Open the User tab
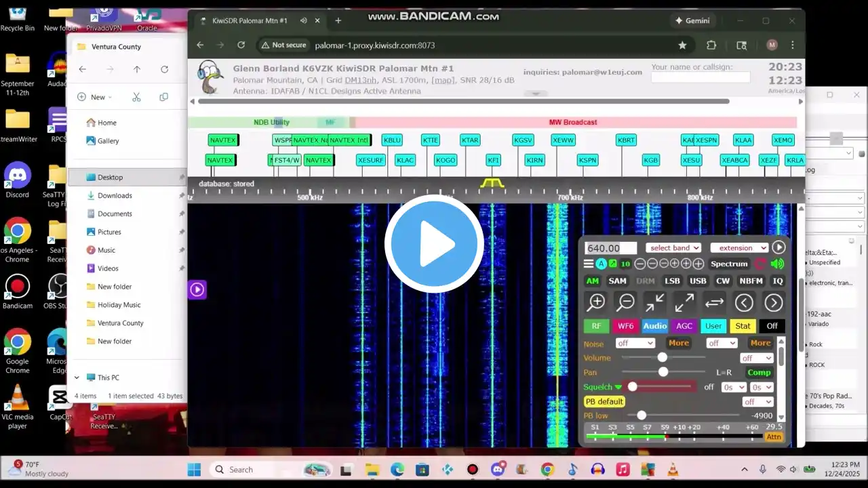Image resolution: width=868 pixels, height=488 pixels. pyautogui.click(x=713, y=326)
